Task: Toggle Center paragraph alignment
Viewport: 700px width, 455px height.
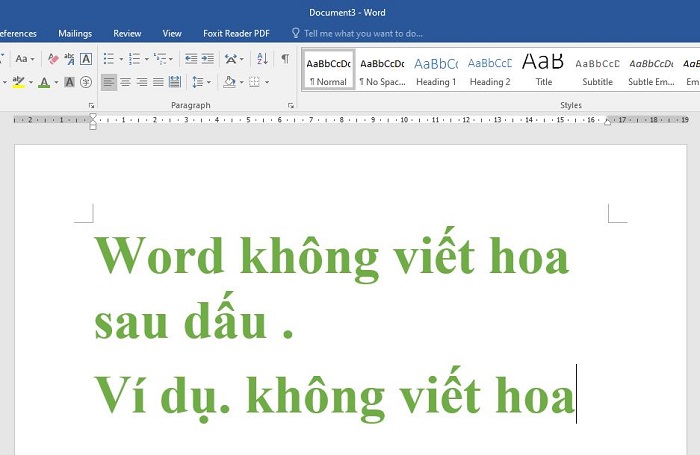Action: pos(125,82)
